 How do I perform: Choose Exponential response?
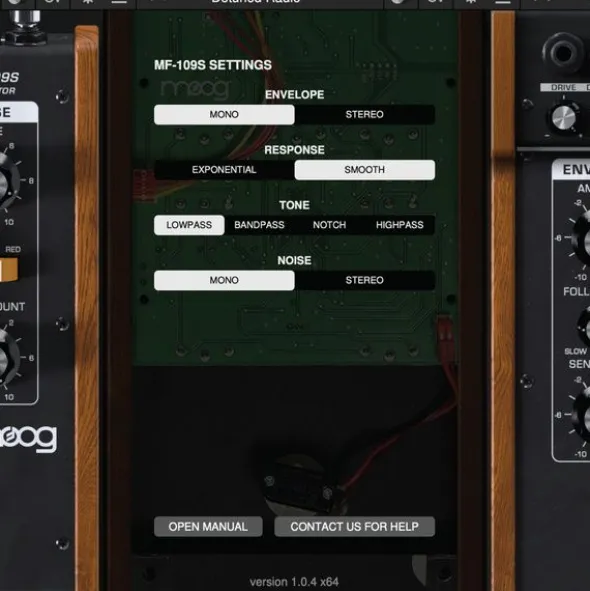224,170
